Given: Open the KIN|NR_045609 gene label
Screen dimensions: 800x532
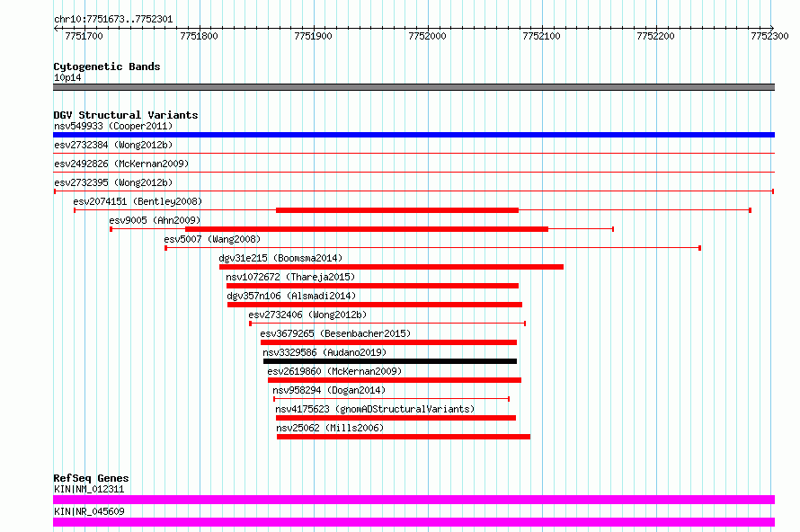Looking at the screenshot, I should [89, 511].
